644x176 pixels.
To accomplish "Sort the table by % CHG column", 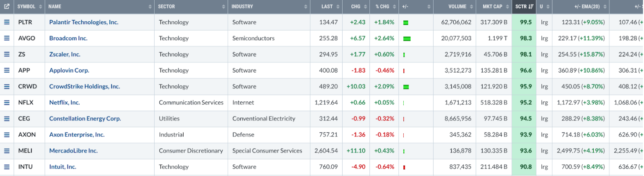I will pos(384,7).
